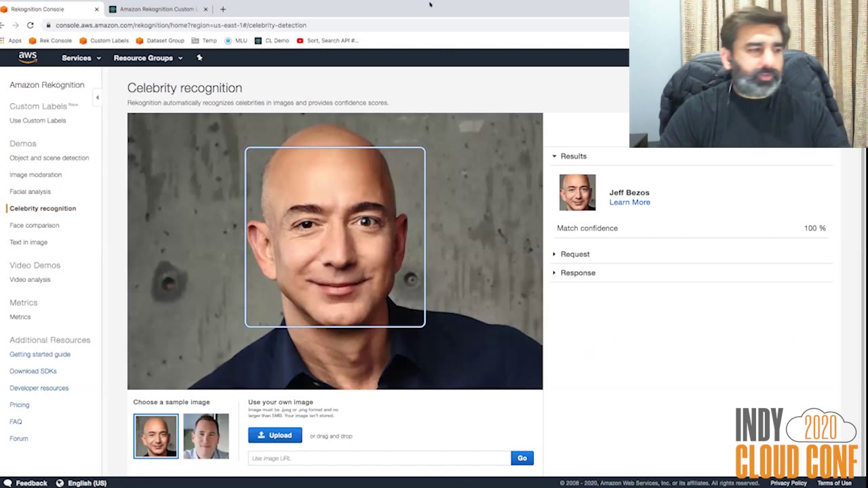868x488 pixels.
Task: Open the Facial analysis demo
Action: [x=30, y=192]
